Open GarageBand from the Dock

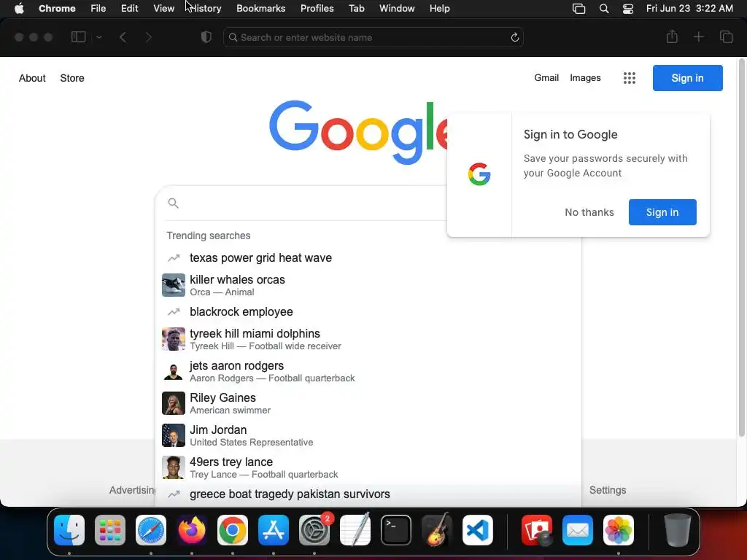pos(437,530)
